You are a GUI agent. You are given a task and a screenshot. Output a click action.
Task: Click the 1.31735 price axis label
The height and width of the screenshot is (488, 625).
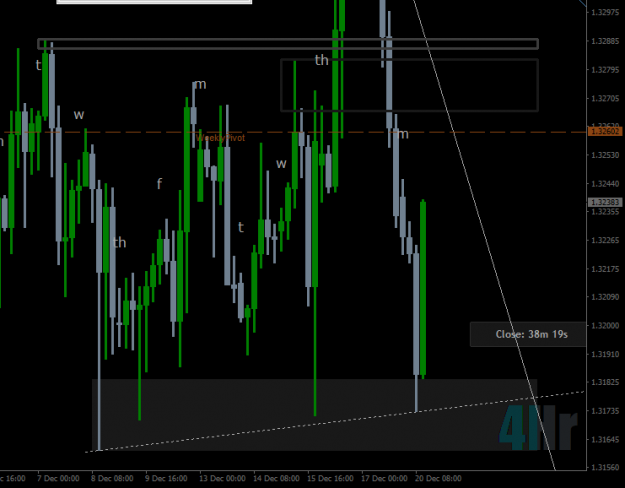pos(605,411)
